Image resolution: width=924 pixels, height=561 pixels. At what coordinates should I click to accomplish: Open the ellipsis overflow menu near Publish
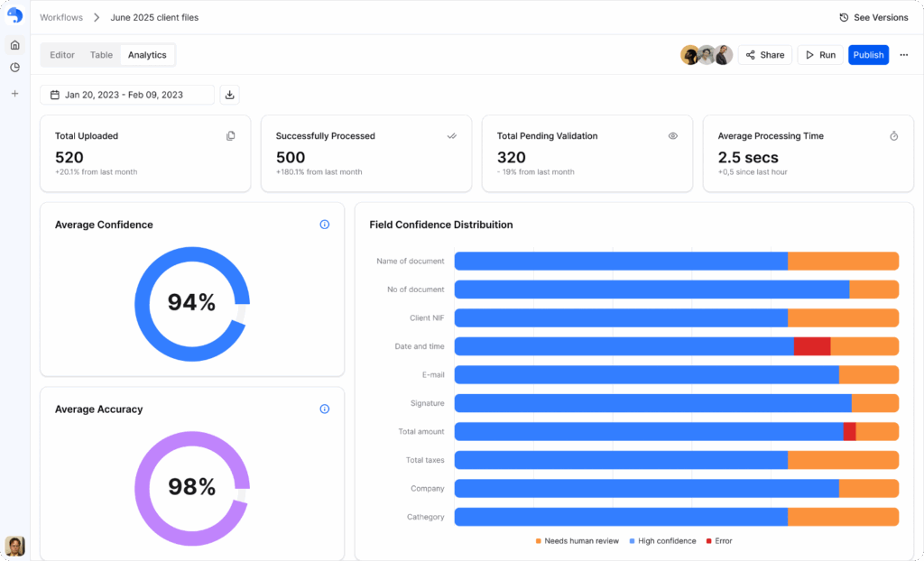[903, 54]
